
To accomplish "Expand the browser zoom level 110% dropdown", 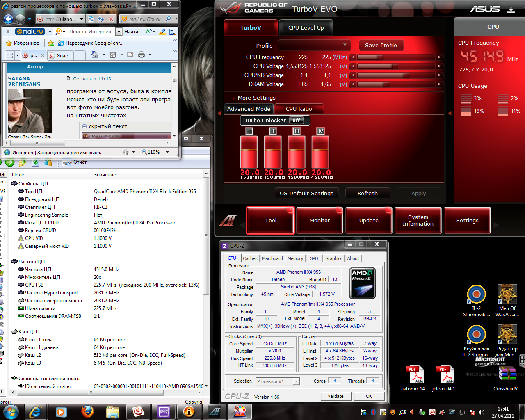I will (x=167, y=152).
